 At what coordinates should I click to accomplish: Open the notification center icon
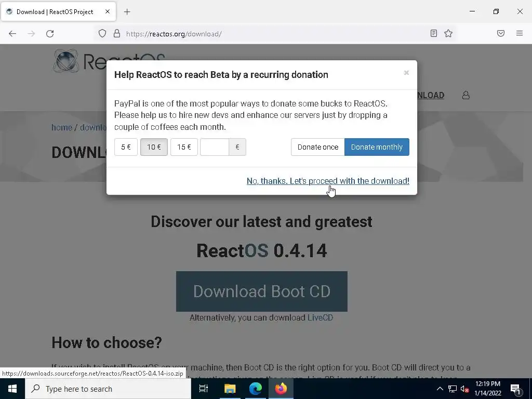pyautogui.click(x=515, y=389)
